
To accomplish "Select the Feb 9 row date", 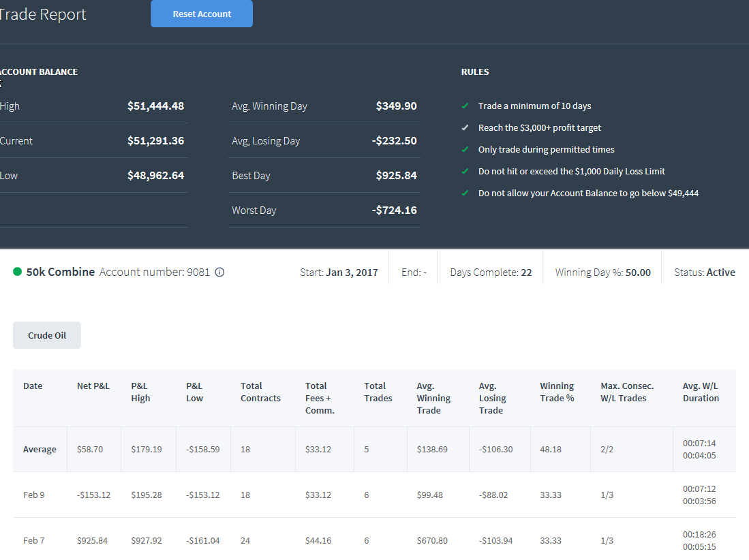I will [x=34, y=495].
